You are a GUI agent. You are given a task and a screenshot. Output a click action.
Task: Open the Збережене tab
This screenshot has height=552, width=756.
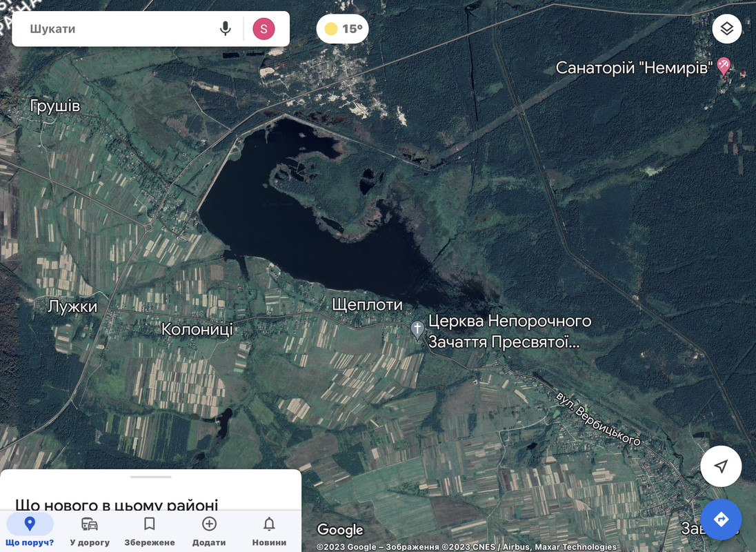pos(150,531)
